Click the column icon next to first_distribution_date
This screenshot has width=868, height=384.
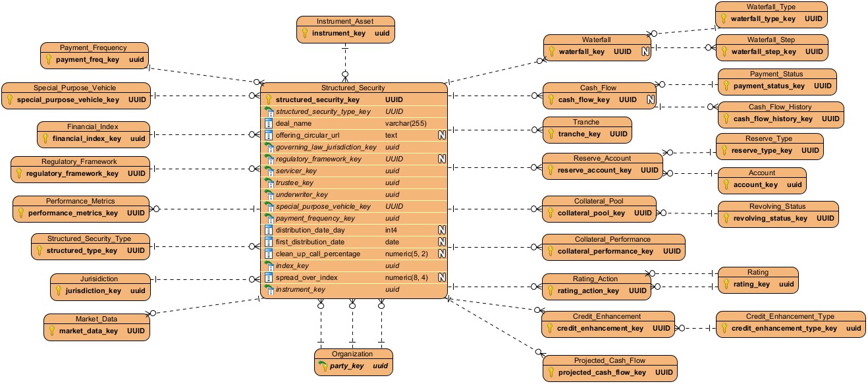click(269, 242)
